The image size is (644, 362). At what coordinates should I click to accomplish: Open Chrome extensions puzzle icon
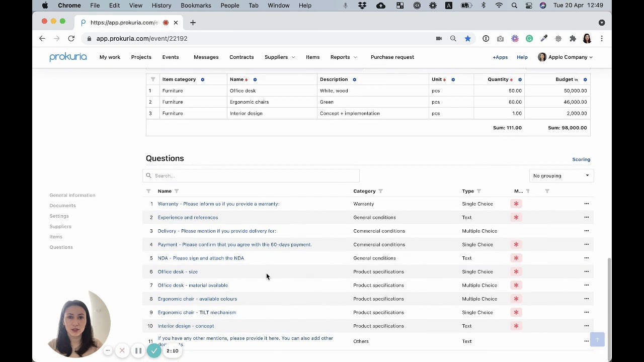tap(573, 38)
